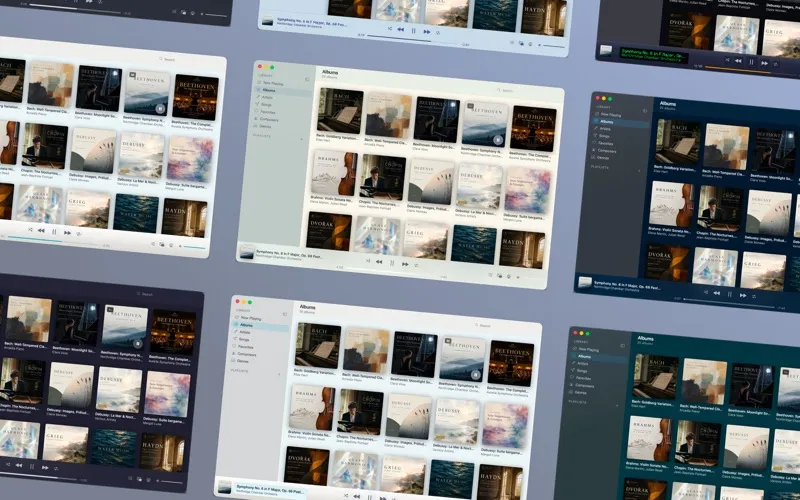The height and width of the screenshot is (500, 800).
Task: Pause playback in the top-center window
Action: pos(414,31)
